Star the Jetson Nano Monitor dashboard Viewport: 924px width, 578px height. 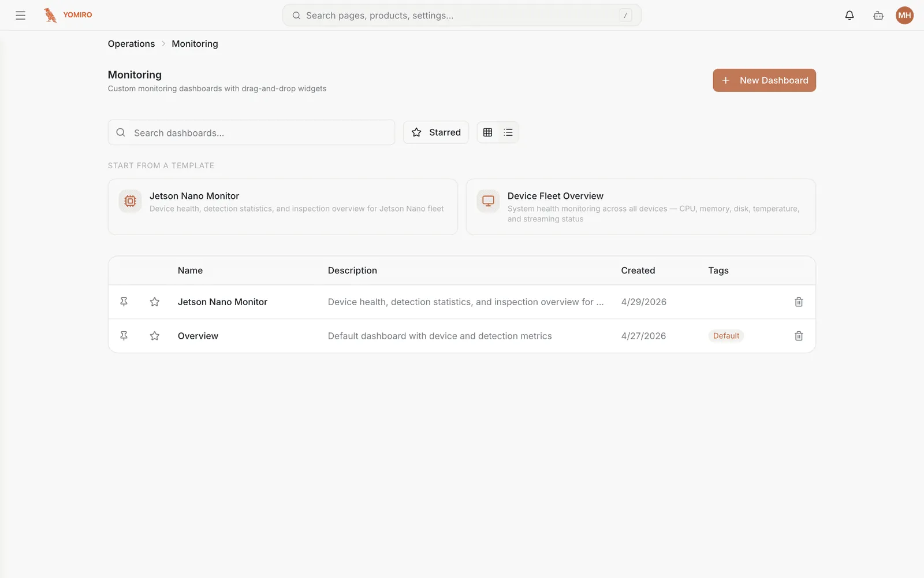coord(155,302)
